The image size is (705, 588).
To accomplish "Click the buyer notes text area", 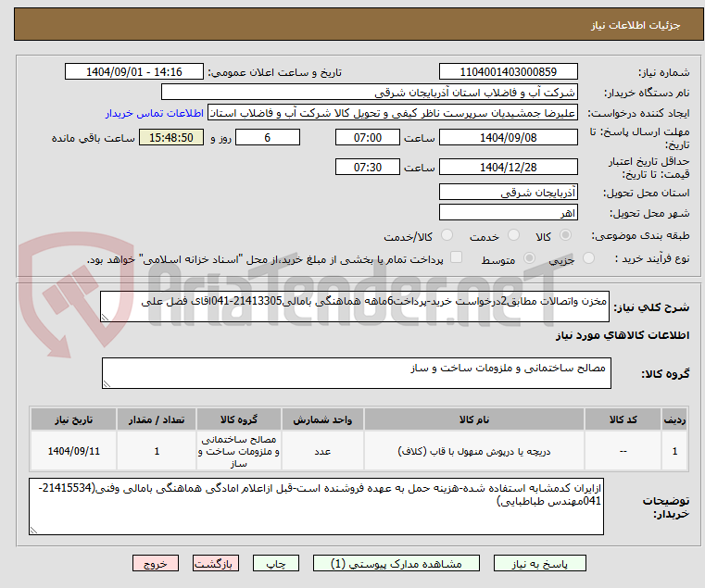I will (316, 507).
